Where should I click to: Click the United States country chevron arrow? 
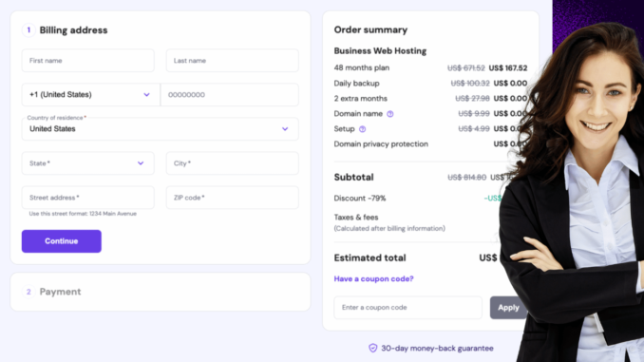tap(285, 129)
